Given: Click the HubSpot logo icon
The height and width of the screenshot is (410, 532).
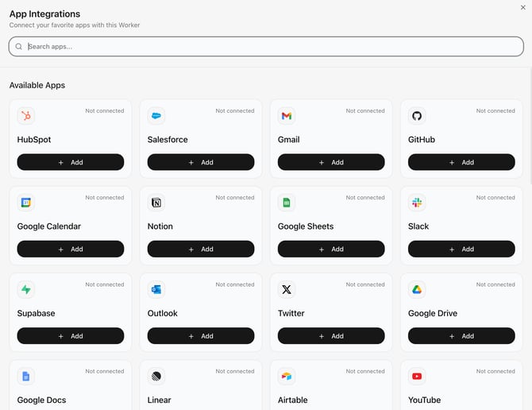Looking at the screenshot, I should 26,116.
